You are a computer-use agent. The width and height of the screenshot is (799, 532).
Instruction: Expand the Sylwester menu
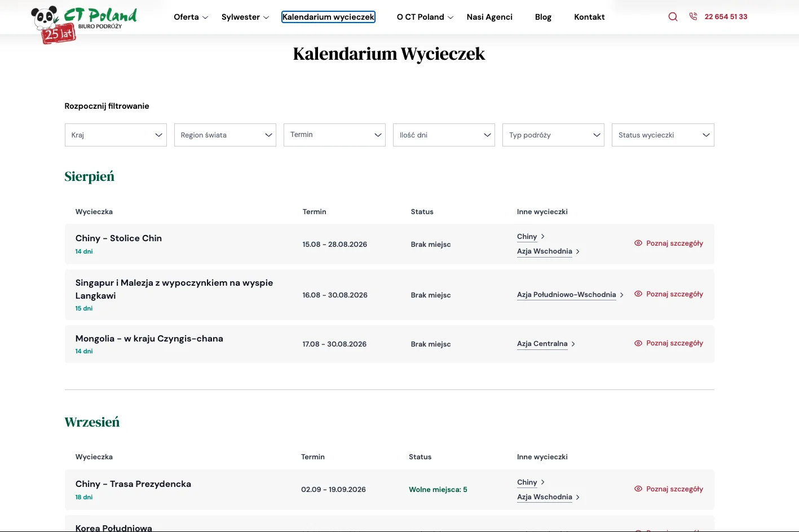click(245, 17)
